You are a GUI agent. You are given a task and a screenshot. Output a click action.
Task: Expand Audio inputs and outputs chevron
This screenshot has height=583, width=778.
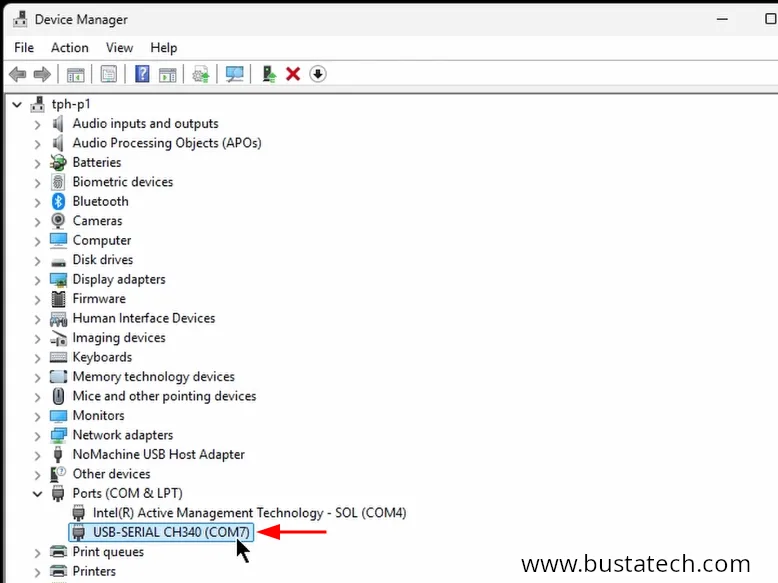[37, 125]
